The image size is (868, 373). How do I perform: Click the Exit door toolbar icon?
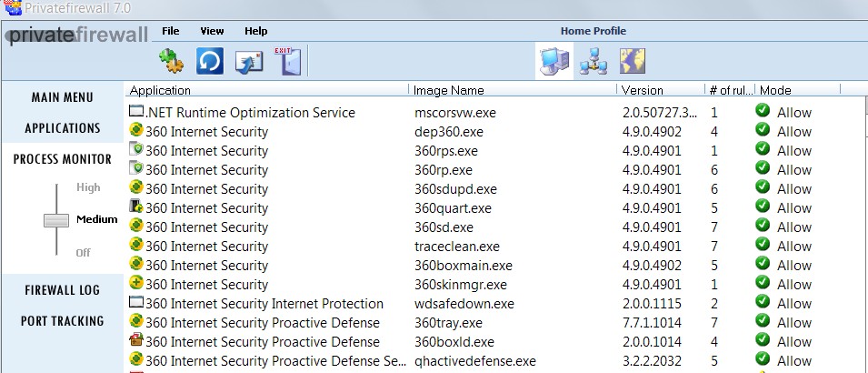coord(286,61)
